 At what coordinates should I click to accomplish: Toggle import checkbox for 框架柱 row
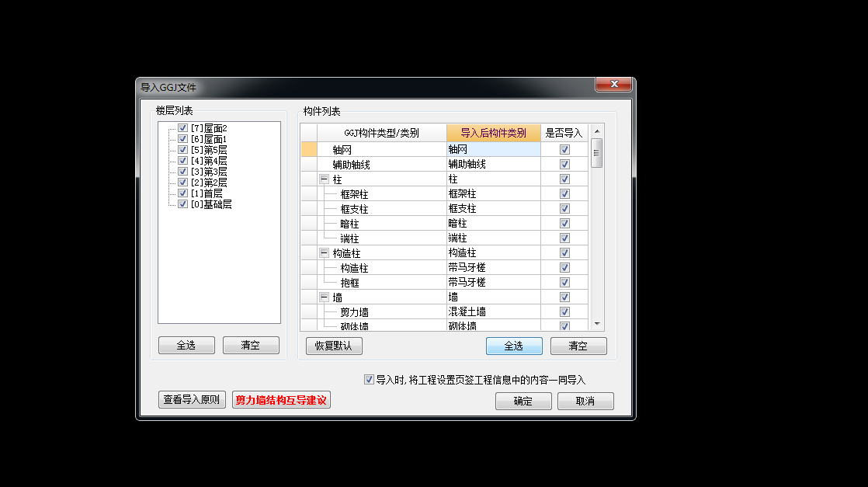coord(564,194)
